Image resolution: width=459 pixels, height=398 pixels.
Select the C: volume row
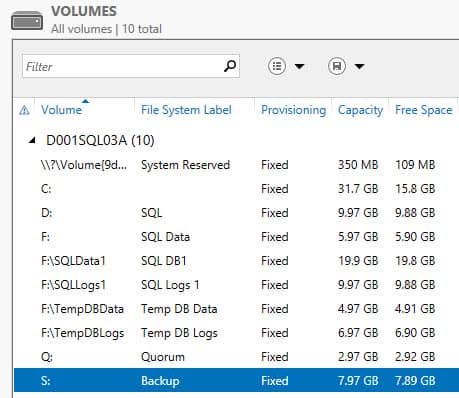[x=236, y=189]
